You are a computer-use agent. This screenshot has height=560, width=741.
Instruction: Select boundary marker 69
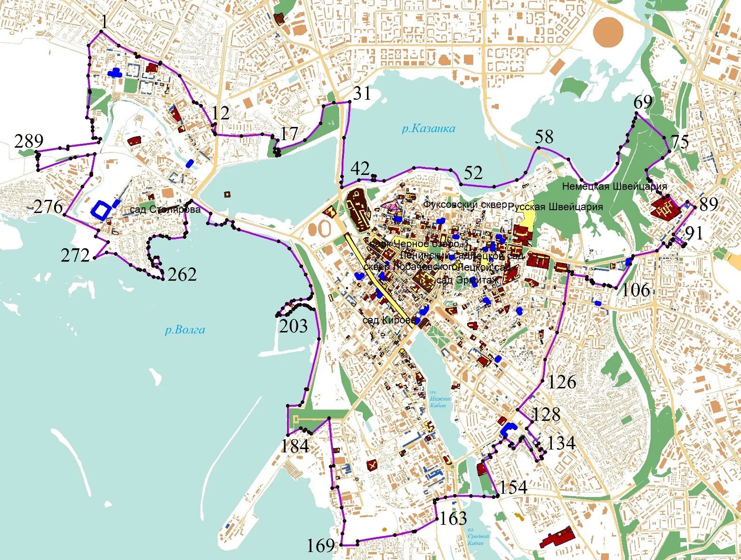(x=643, y=102)
